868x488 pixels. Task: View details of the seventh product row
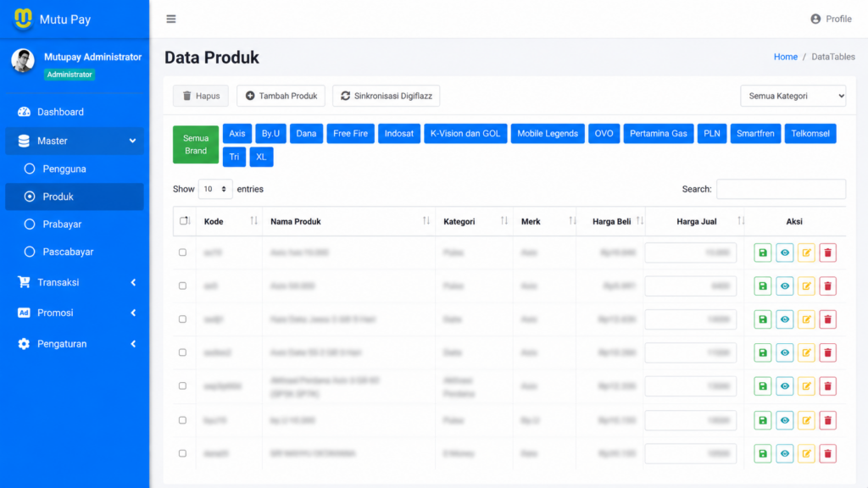784,454
